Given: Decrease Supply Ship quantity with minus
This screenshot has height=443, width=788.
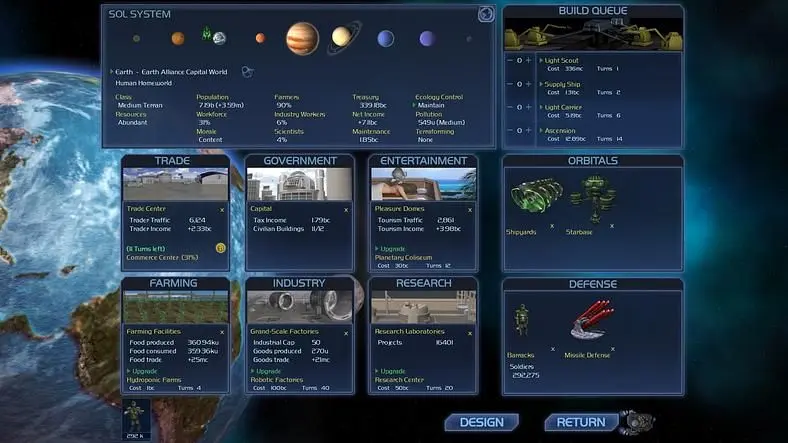Looking at the screenshot, I should [510, 84].
